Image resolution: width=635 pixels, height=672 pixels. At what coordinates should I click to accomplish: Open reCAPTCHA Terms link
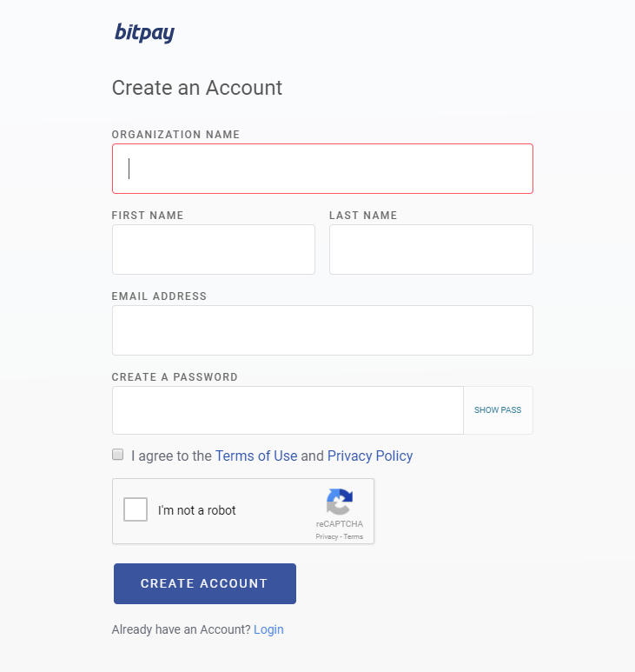click(354, 536)
